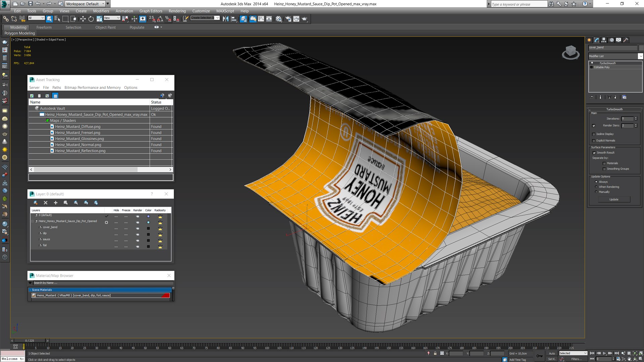Click the Update button in TurboSmooth

(x=613, y=199)
